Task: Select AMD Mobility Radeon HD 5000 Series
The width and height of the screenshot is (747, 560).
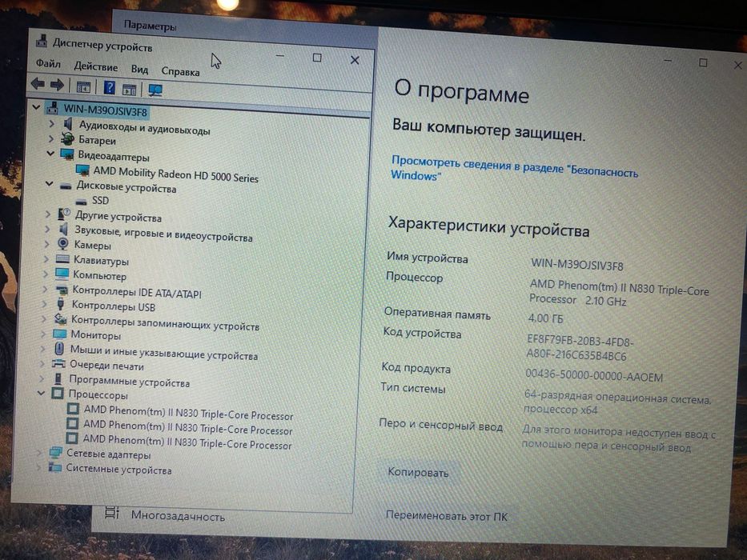Action: click(176, 174)
